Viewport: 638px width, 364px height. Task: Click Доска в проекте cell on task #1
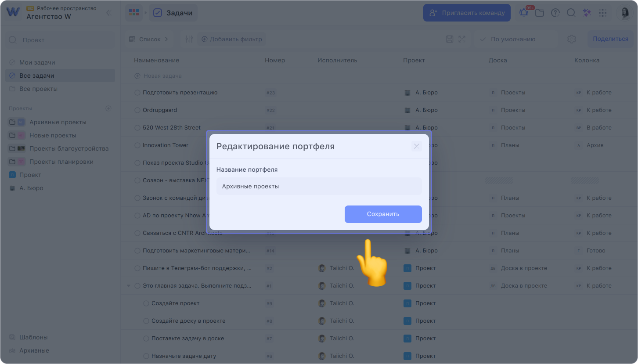[519, 286]
